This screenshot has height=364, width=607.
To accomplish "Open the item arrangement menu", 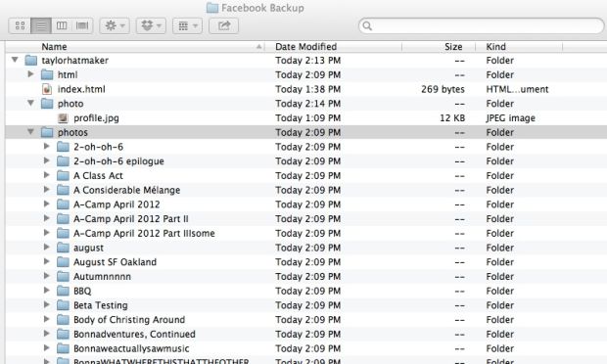I will (187, 25).
